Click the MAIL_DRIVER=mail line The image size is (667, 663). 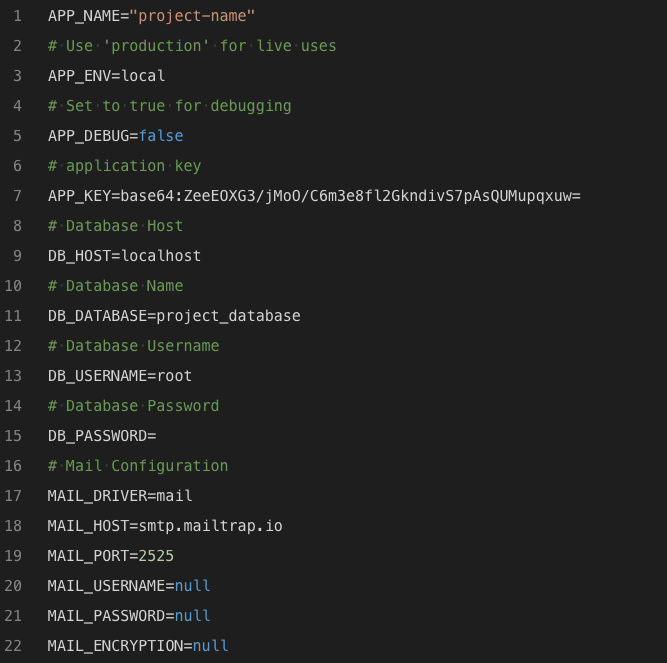pos(120,496)
